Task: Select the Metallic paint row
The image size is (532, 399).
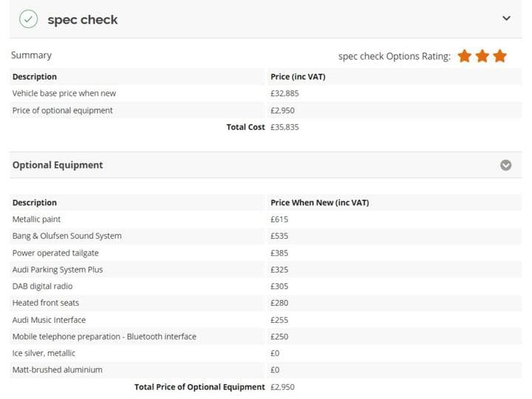Action: (x=266, y=219)
